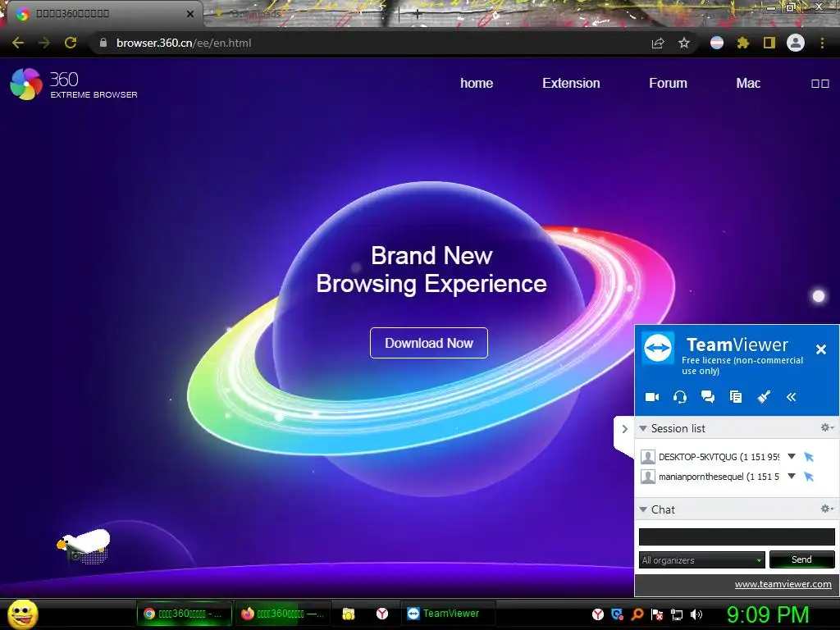
Task: Click the DESKTOP-5KVTQUG user avatar
Action: [648, 457]
